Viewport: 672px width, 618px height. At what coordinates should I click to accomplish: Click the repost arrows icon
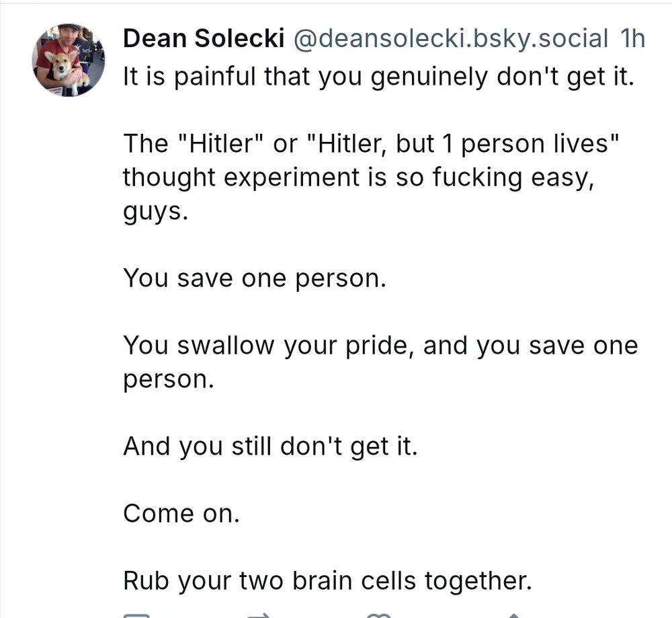[x=260, y=614]
